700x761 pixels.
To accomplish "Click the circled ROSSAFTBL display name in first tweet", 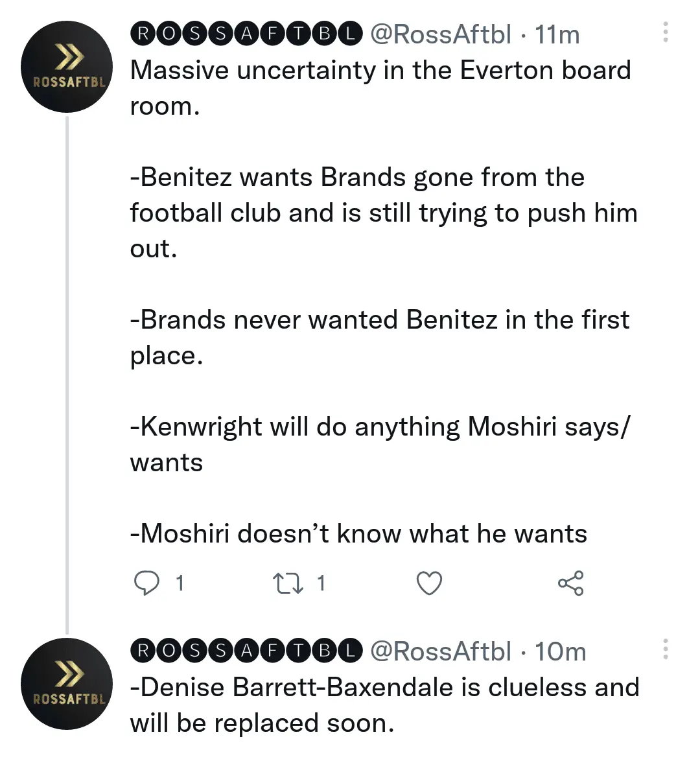I will point(246,34).
